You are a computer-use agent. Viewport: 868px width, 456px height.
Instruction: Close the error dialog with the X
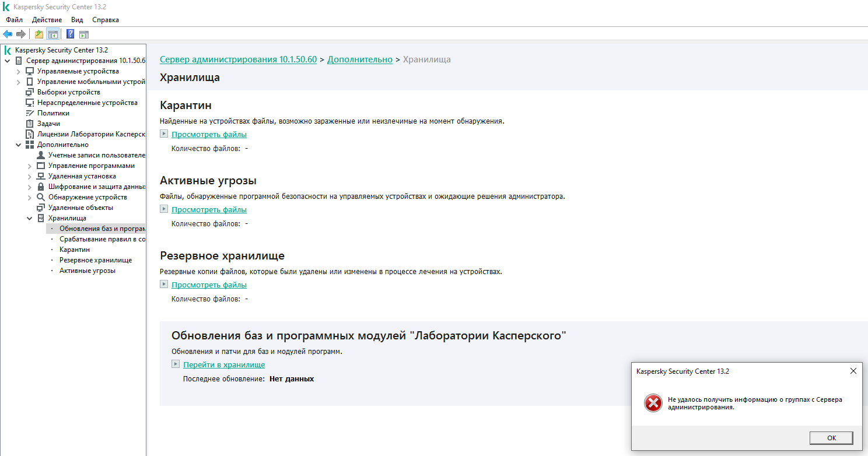(853, 371)
